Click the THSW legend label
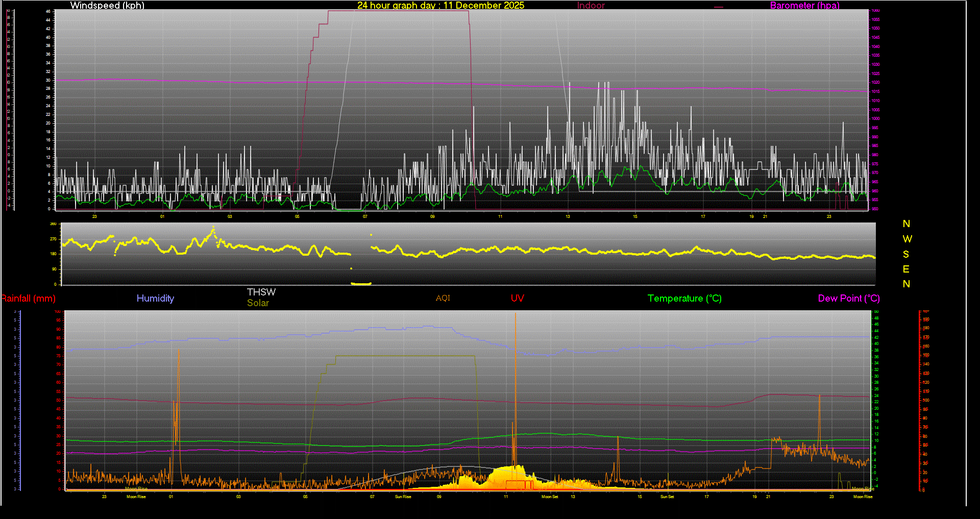Image resolution: width=980 pixels, height=519 pixels. coord(261,292)
